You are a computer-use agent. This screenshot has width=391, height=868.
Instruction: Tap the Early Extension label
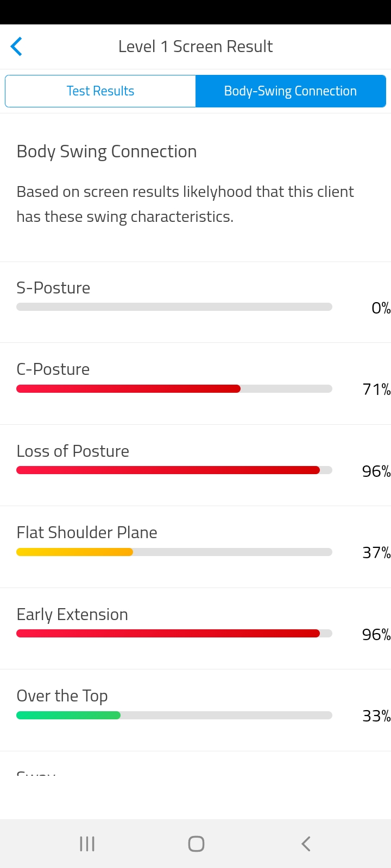pos(72,615)
